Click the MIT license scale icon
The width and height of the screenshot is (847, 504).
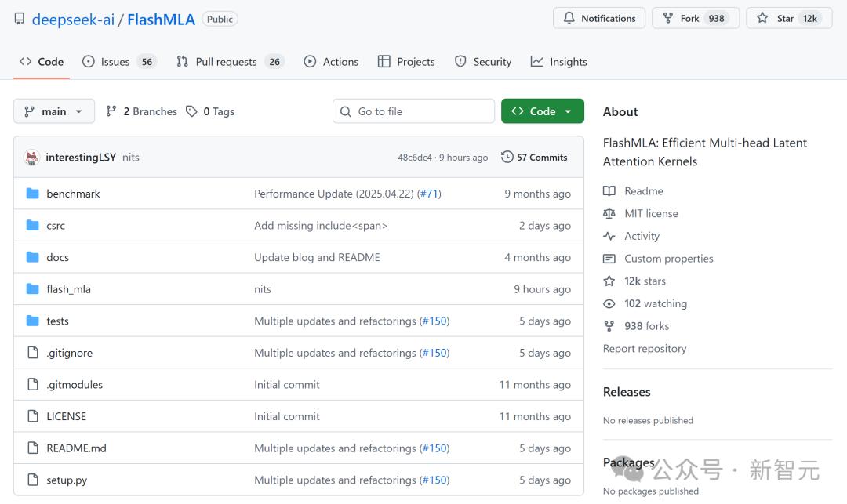609,213
